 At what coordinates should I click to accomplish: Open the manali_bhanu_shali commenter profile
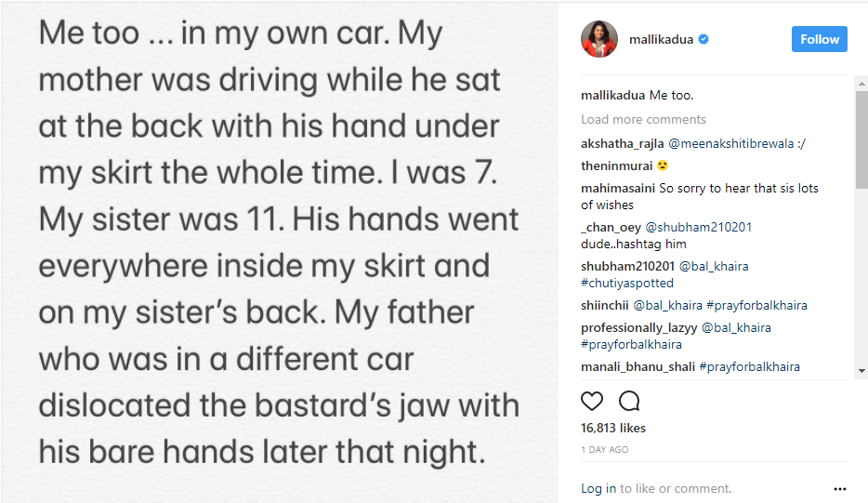(638, 366)
